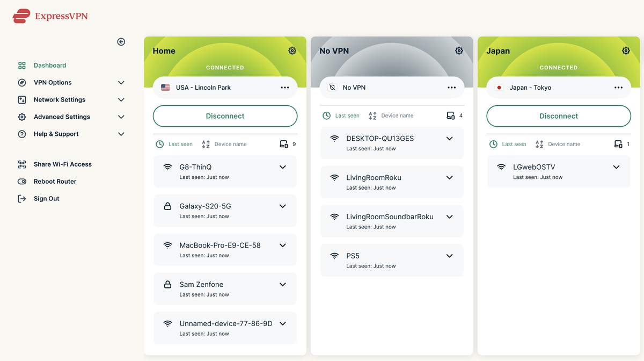This screenshot has height=361, width=644.
Task: Collapse the sidebar with the back arrow icon
Action: pyautogui.click(x=121, y=42)
